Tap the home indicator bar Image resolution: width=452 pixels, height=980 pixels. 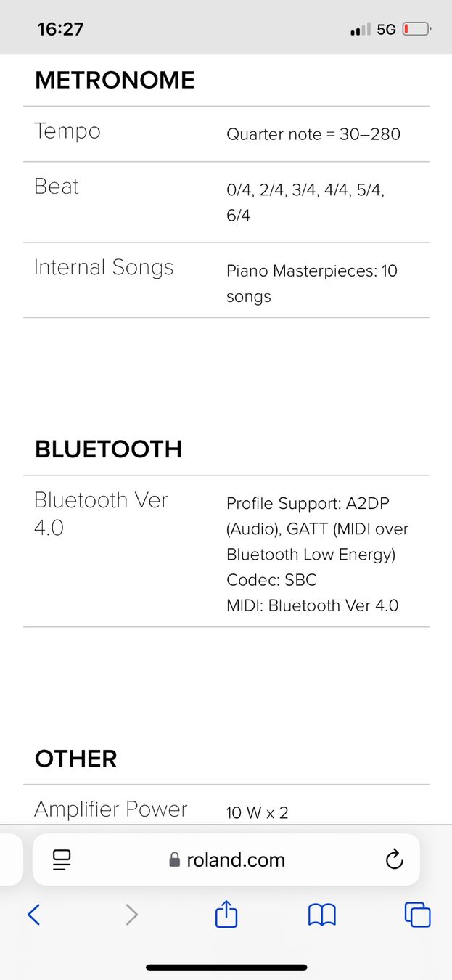tap(226, 967)
